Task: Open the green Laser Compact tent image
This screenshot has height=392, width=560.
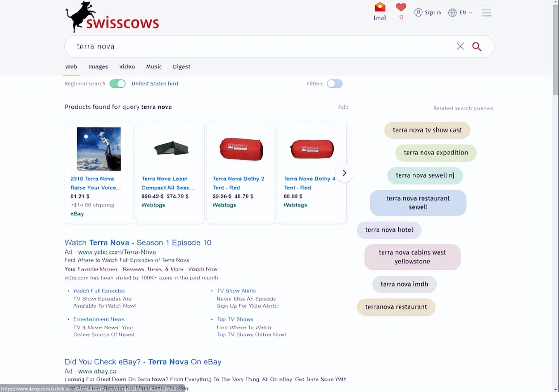Action: coord(171,148)
